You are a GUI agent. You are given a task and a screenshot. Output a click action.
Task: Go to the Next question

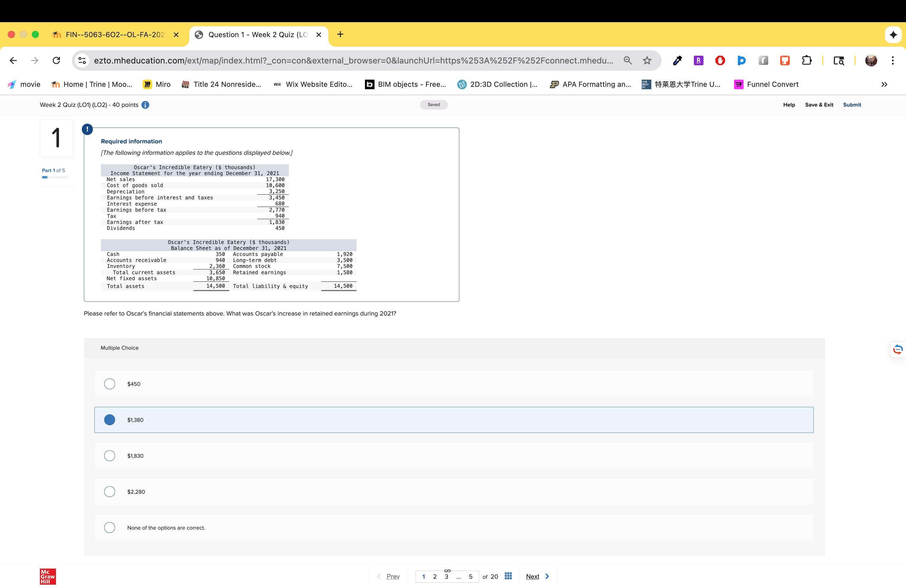click(537, 576)
